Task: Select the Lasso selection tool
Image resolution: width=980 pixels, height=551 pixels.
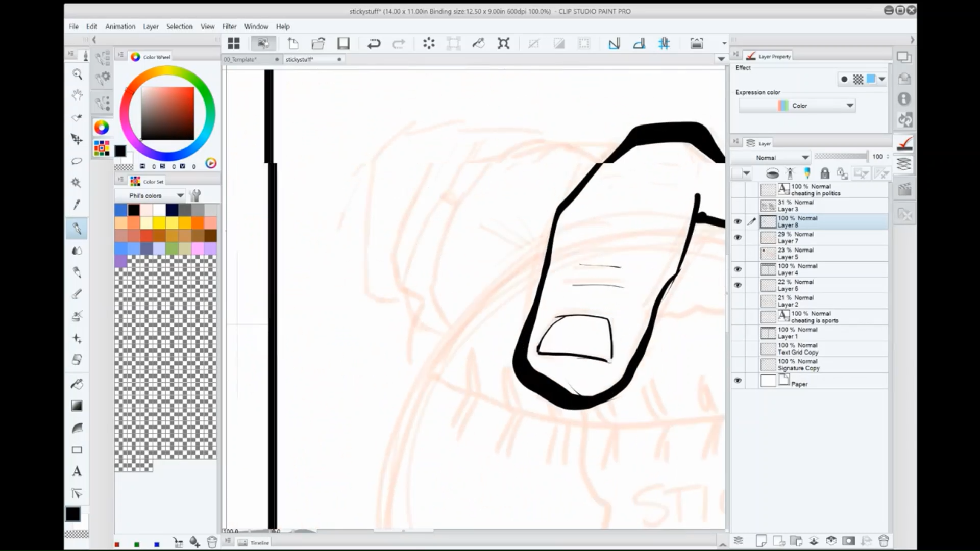Action: click(x=77, y=161)
